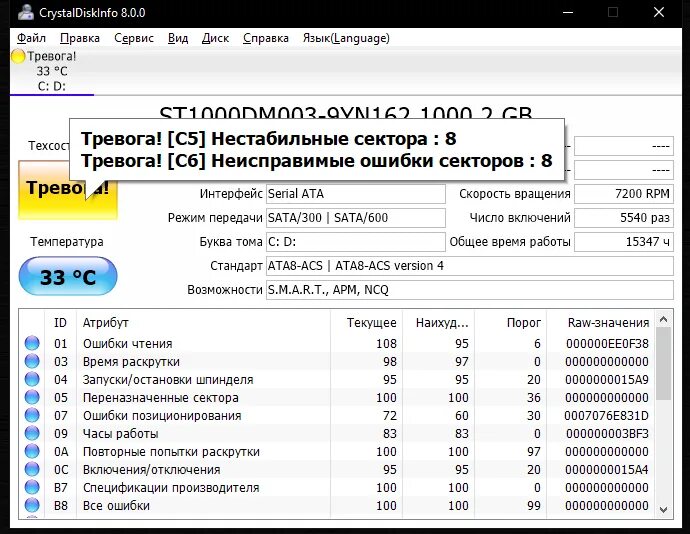Screen dimensions: 690x534
Task: Open the Правка menu
Action: tap(80, 38)
